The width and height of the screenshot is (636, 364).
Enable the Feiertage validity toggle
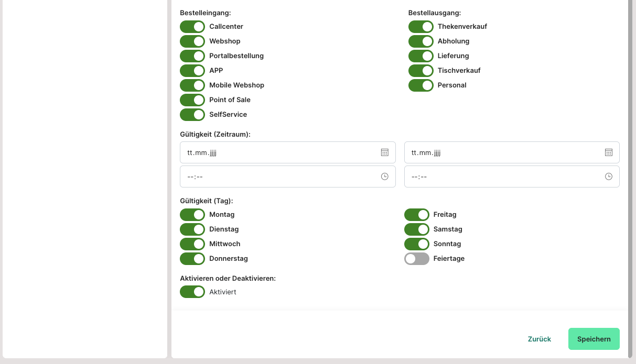(416, 259)
